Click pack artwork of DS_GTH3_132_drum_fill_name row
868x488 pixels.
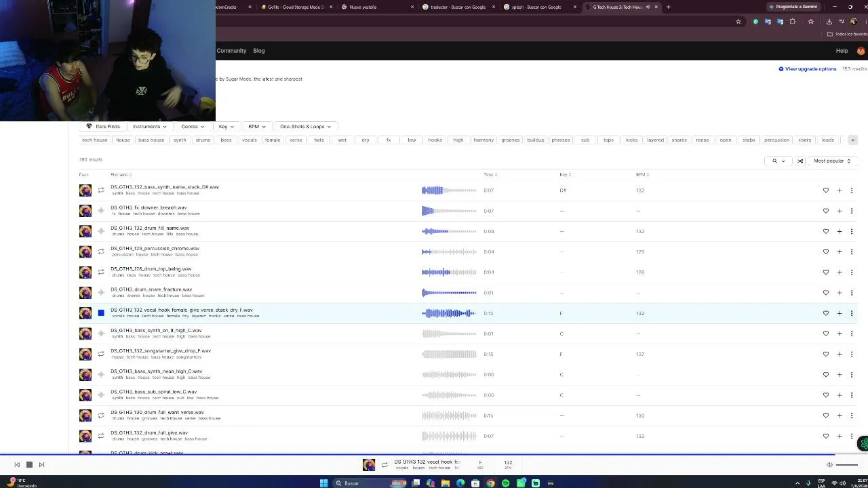point(85,231)
